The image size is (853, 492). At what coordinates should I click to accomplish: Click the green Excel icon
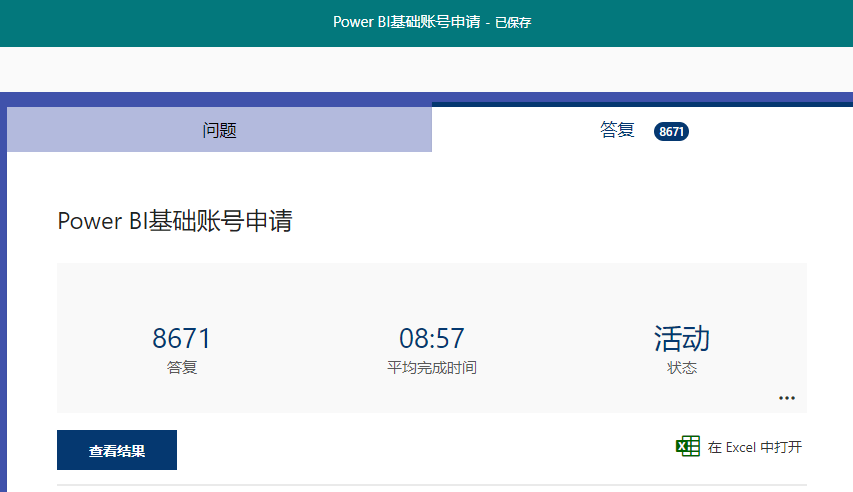[688, 446]
